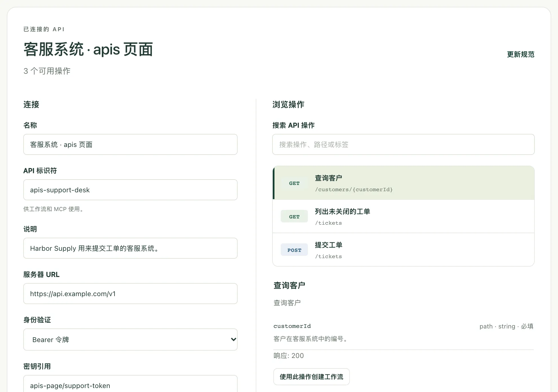The width and height of the screenshot is (558, 392).
Task: Select the 列出未关闭的工单 operation
Action: click(x=403, y=216)
